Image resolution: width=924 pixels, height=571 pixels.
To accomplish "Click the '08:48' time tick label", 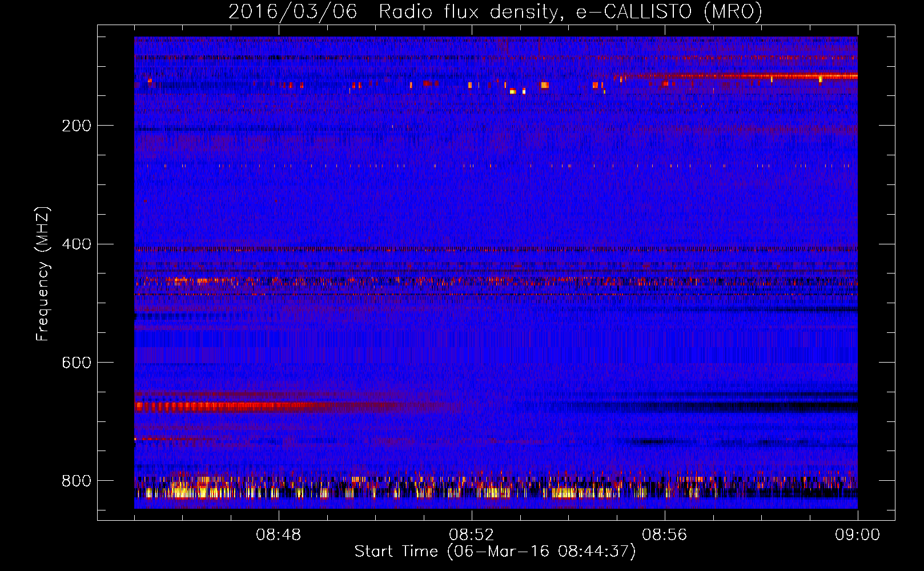I will tap(279, 535).
